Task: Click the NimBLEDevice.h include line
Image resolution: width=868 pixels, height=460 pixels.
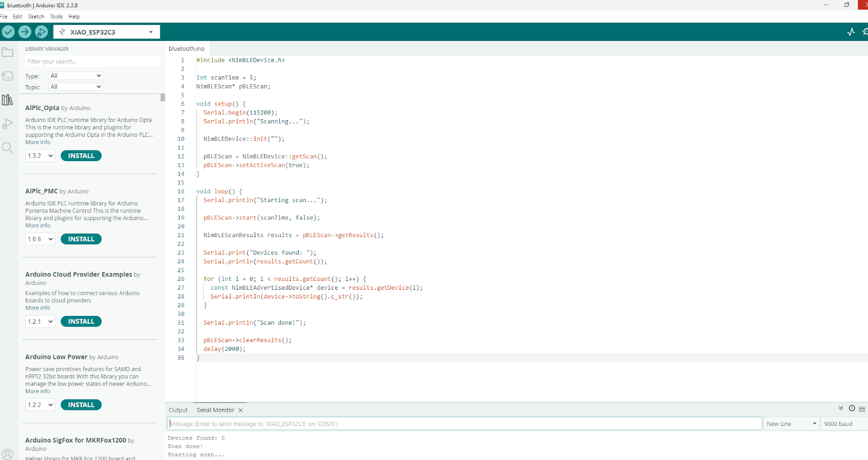Action: click(x=241, y=60)
